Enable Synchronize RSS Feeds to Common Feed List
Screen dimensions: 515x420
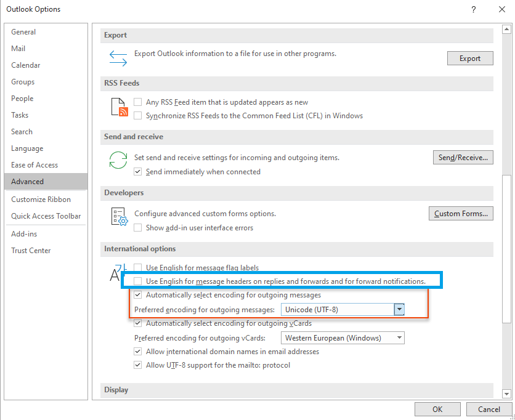tap(137, 116)
